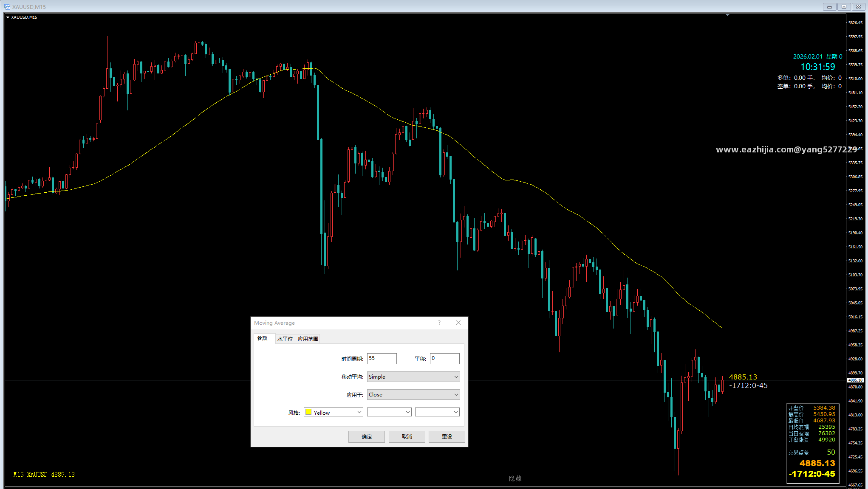
Task: Click the 时间周期 input field
Action: tap(382, 358)
